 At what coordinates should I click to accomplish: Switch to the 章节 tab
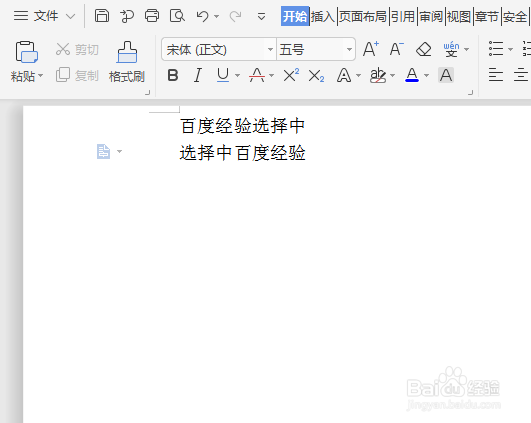coord(487,16)
